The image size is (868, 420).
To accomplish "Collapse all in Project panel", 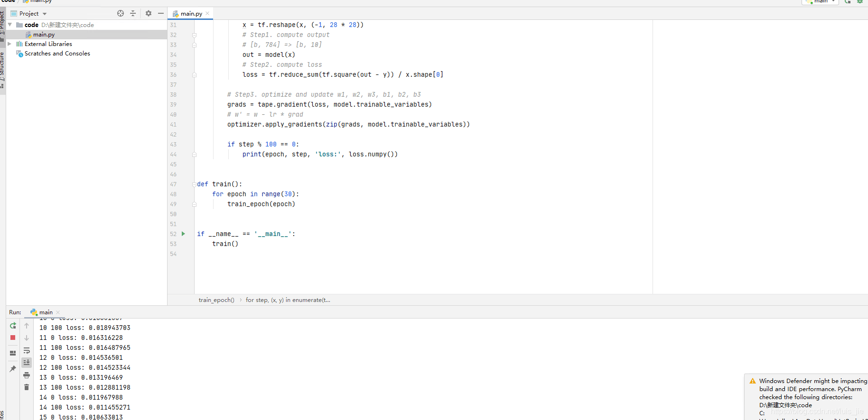I will coord(133,13).
